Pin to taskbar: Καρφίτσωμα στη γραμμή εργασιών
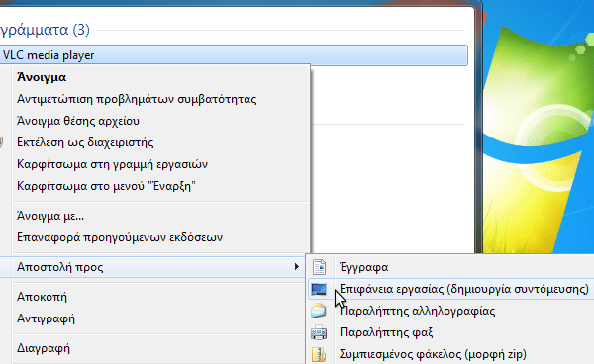The height and width of the screenshot is (364, 594). pyautogui.click(x=112, y=164)
